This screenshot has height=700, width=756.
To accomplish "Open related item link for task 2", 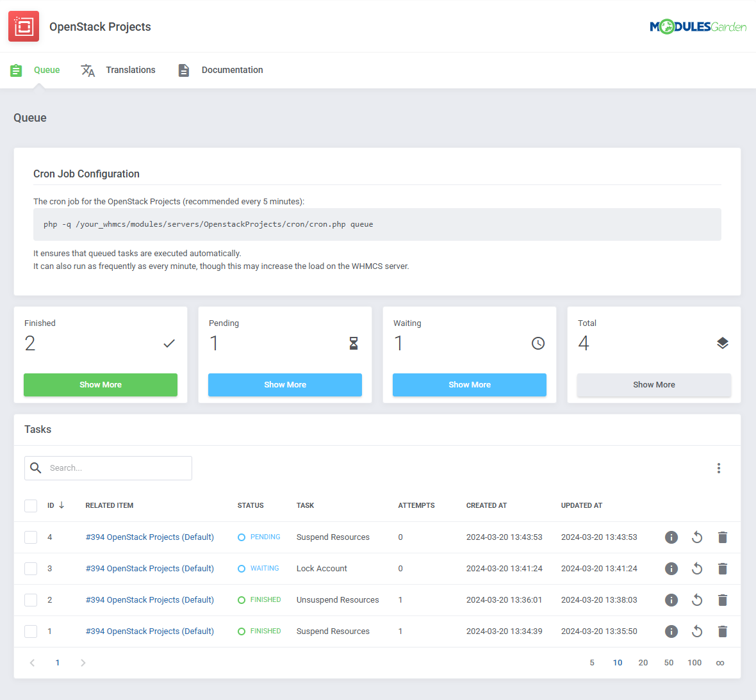I will pos(150,599).
